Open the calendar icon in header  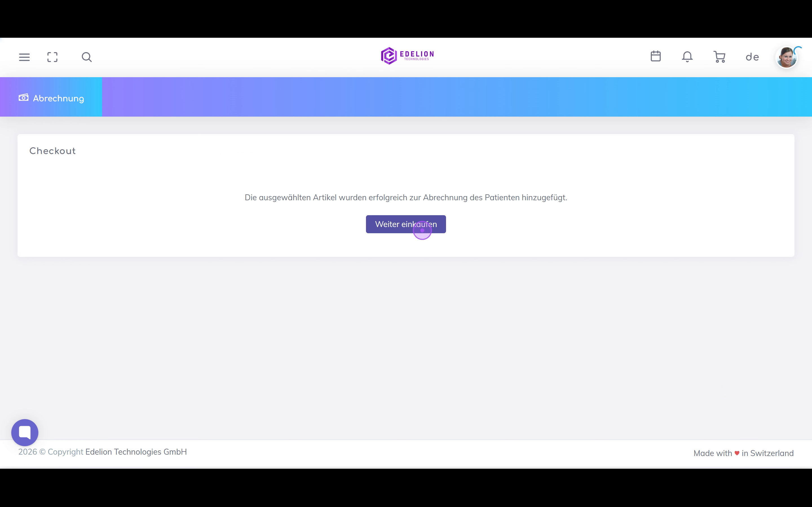(656, 56)
